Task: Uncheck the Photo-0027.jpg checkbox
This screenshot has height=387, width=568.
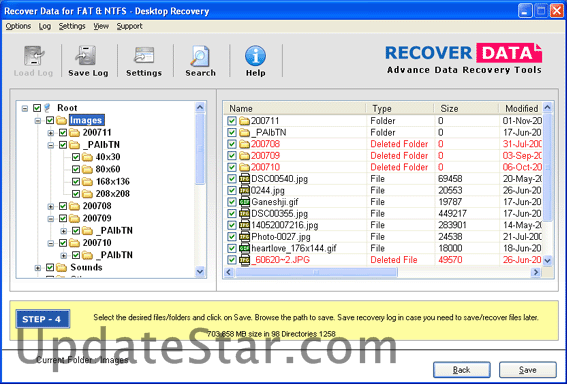Action: click(x=232, y=237)
